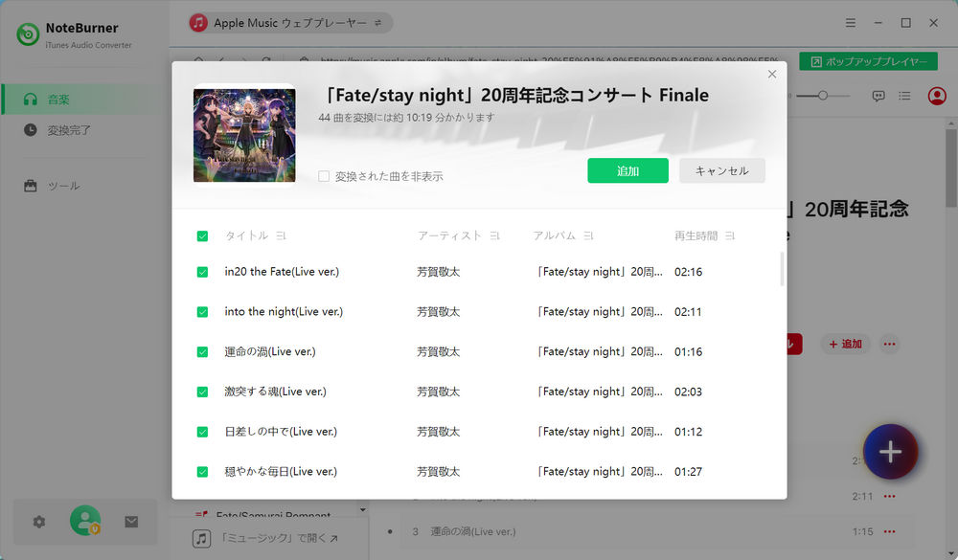Open the feedback mail icon at bottom left

click(131, 522)
